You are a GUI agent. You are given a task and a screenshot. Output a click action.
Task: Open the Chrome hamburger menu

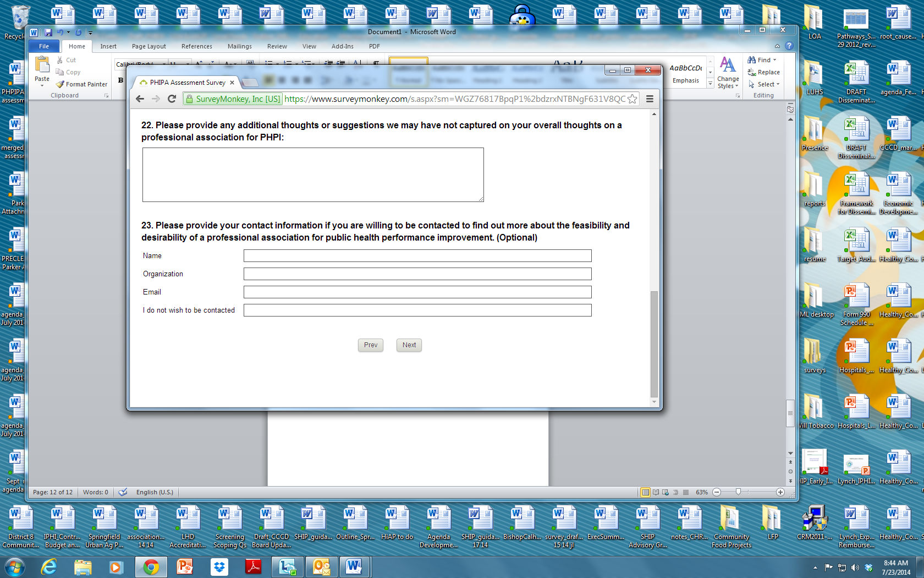pos(650,99)
